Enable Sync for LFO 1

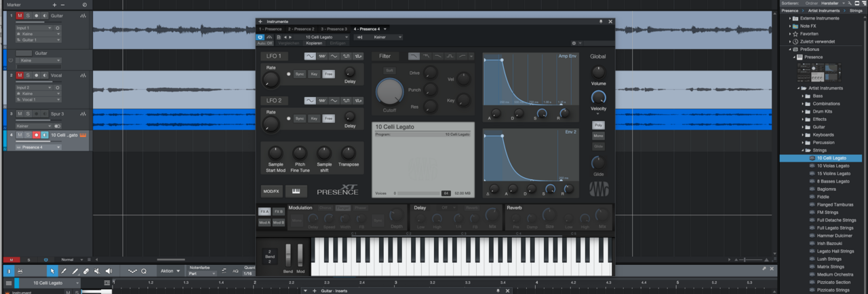pyautogui.click(x=299, y=73)
